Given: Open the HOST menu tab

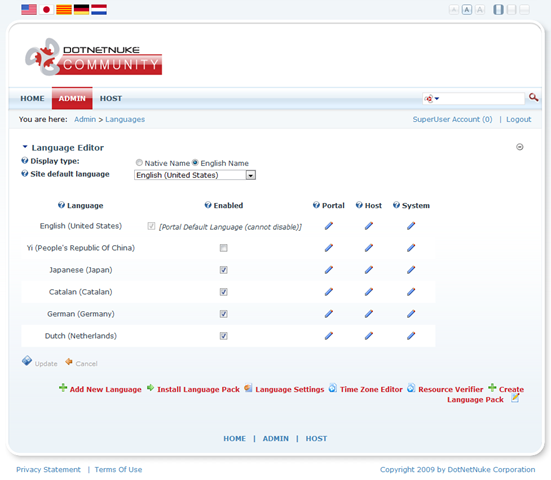Looking at the screenshot, I should coord(111,98).
